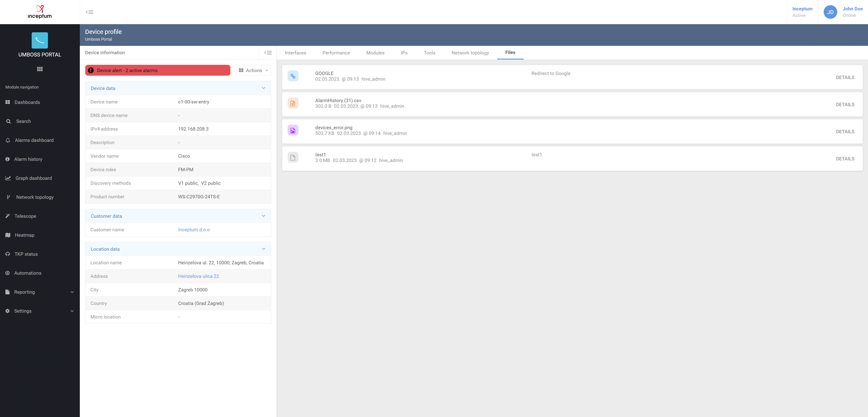Screen dimensions: 868x417
Task: Open DETAILS for the GOOGLE file
Action: click(x=845, y=77)
